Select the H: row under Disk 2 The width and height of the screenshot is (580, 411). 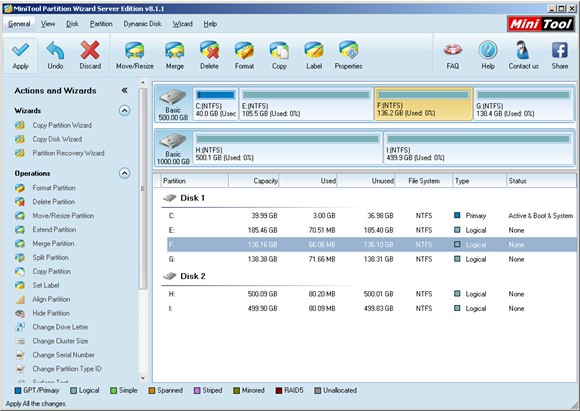tap(371, 294)
